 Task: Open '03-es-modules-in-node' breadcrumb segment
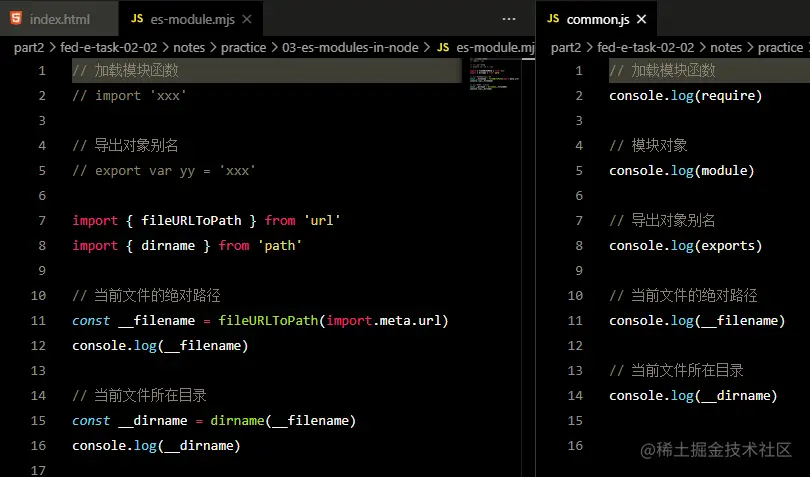[350, 48]
